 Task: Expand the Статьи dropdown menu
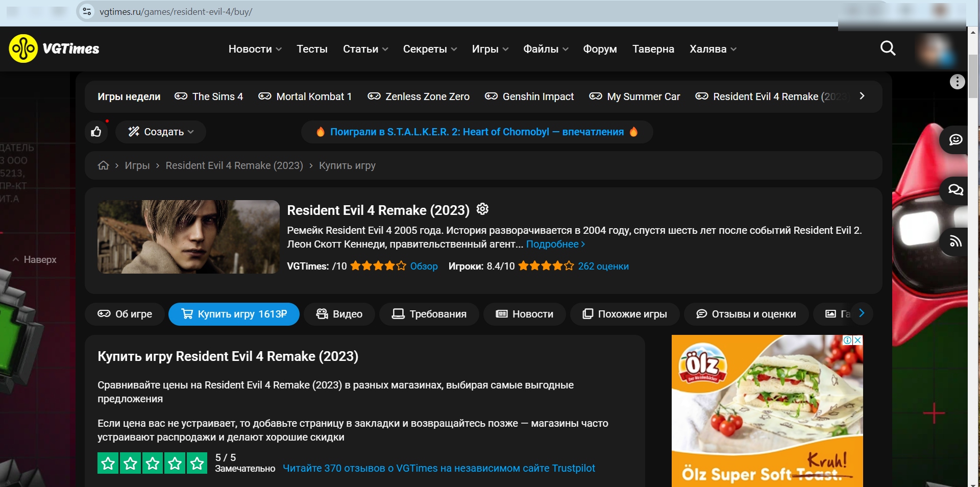[366, 49]
